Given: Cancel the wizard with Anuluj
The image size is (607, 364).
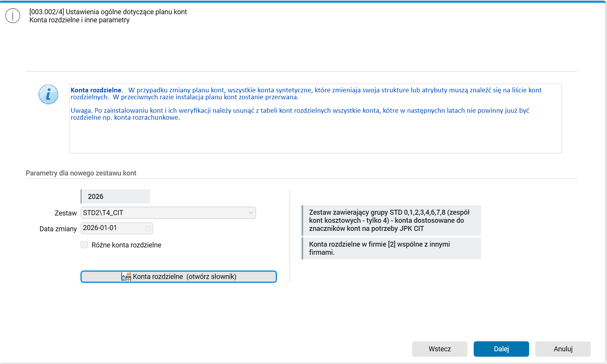Looking at the screenshot, I should pyautogui.click(x=563, y=349).
